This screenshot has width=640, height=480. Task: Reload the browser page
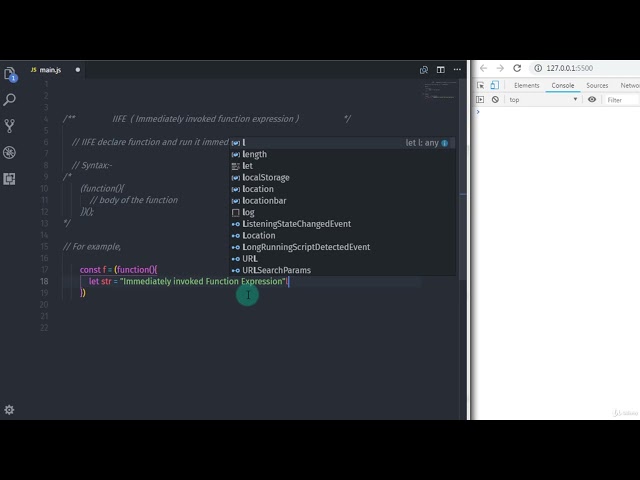(517, 68)
